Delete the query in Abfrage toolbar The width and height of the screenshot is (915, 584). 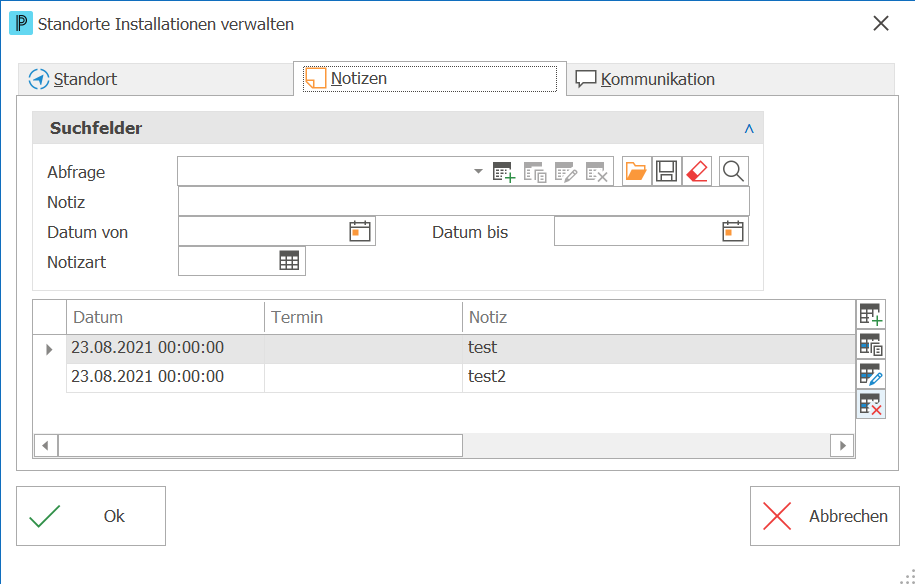tap(597, 172)
